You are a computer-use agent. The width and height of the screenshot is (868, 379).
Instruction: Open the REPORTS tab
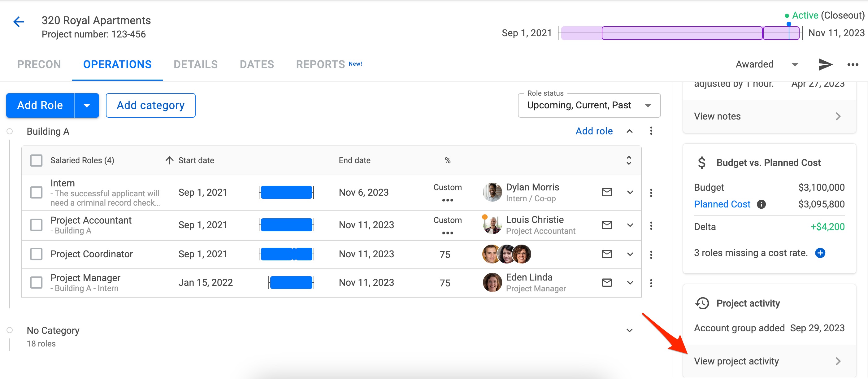click(x=320, y=64)
